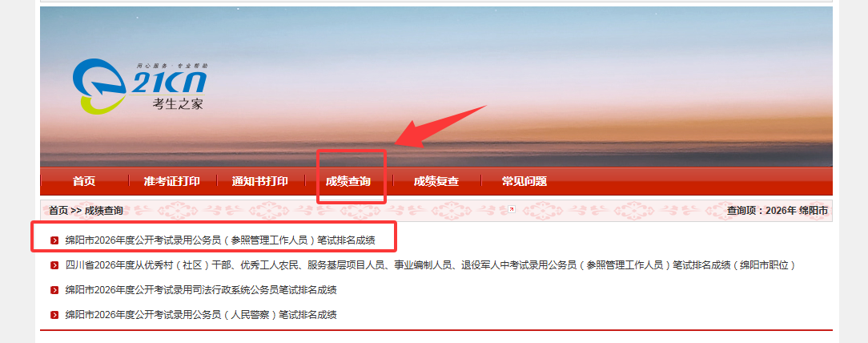Click the 查询项：2026年 绵阳市 label
Viewport: 868px width, 343px height.
tap(778, 211)
